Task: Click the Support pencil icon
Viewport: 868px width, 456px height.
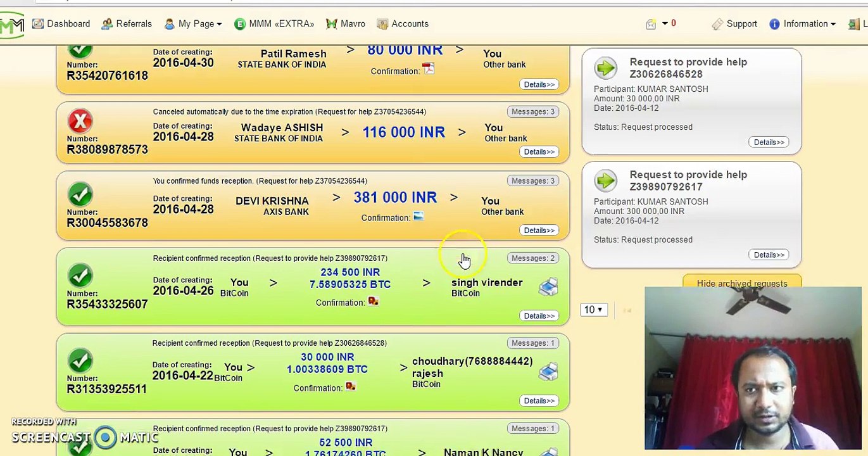Action: coord(717,24)
